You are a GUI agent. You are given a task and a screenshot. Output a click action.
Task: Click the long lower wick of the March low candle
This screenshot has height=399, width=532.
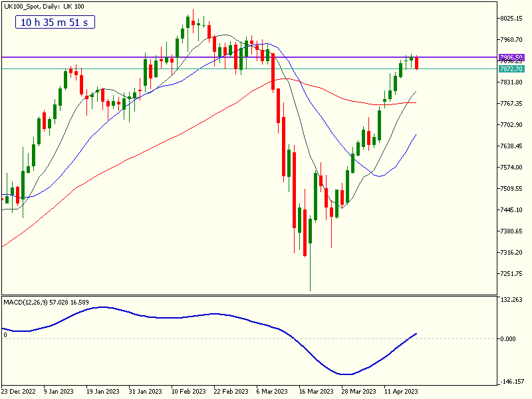click(310, 273)
